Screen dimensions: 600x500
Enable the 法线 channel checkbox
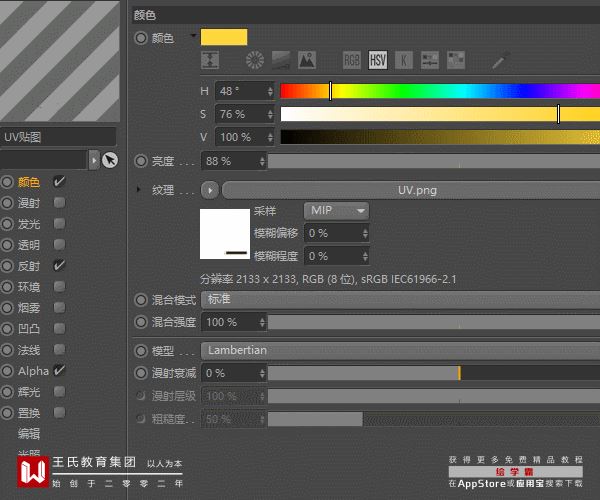click(x=59, y=350)
